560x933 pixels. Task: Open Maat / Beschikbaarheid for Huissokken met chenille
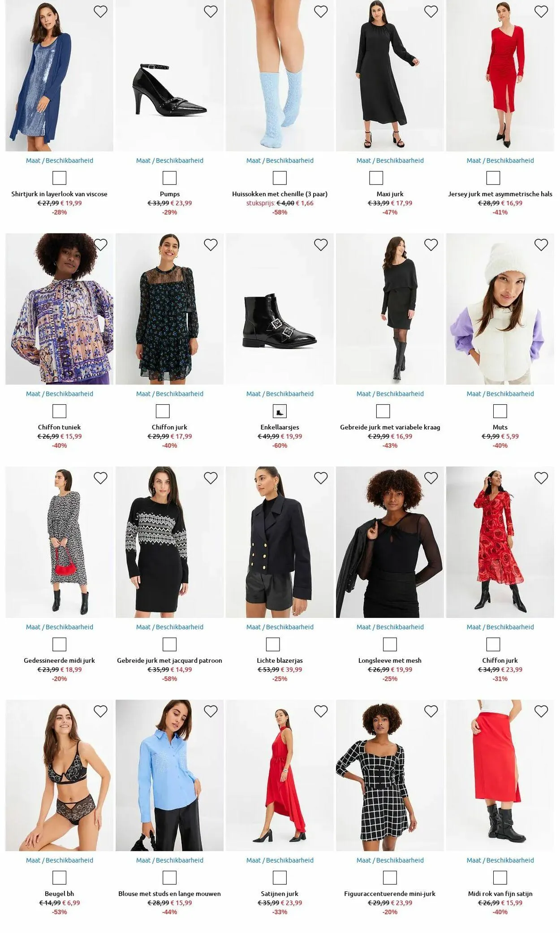pos(280,160)
